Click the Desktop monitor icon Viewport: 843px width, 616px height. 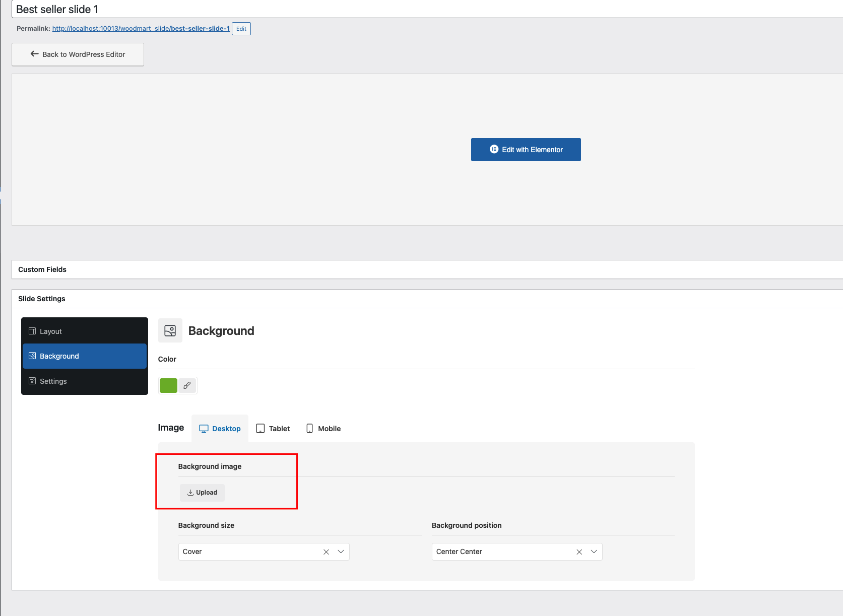pyautogui.click(x=204, y=429)
